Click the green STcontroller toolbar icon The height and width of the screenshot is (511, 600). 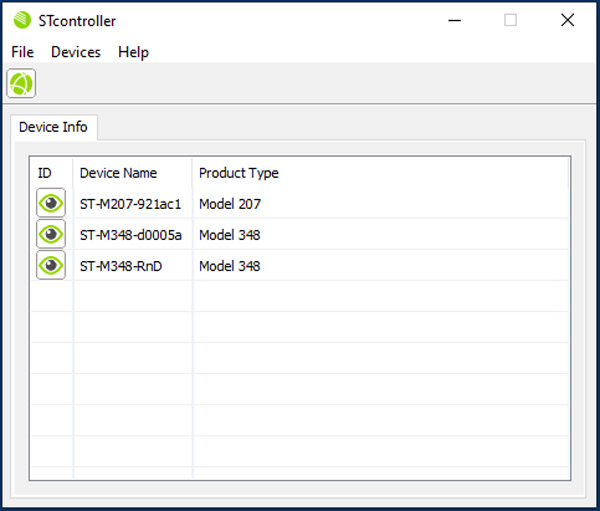pos(21,84)
